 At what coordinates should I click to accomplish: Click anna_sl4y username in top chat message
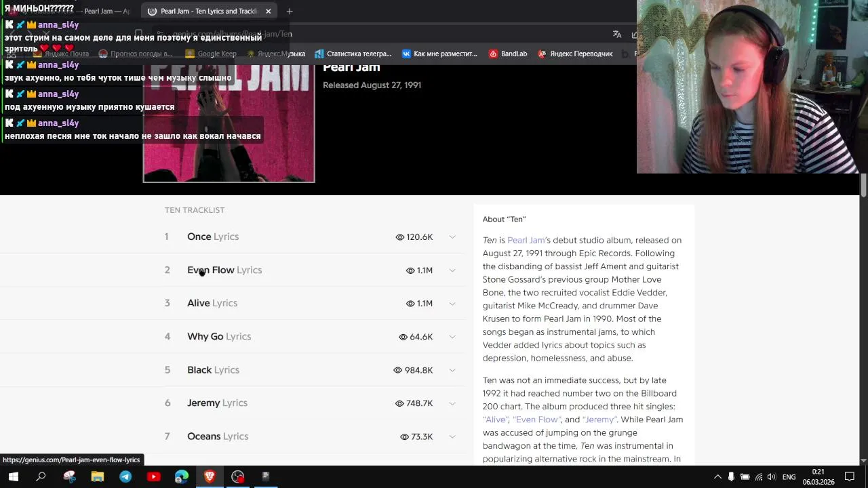pos(58,25)
